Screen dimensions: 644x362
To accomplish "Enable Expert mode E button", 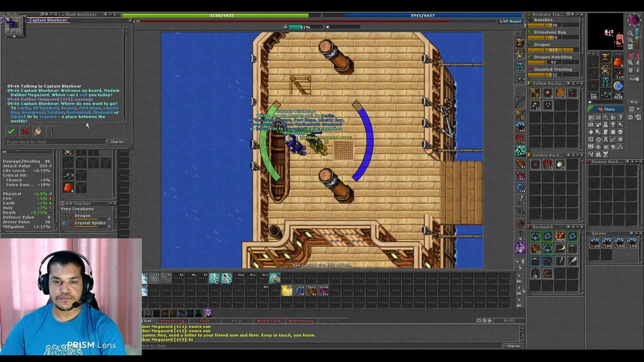I will point(638,70).
